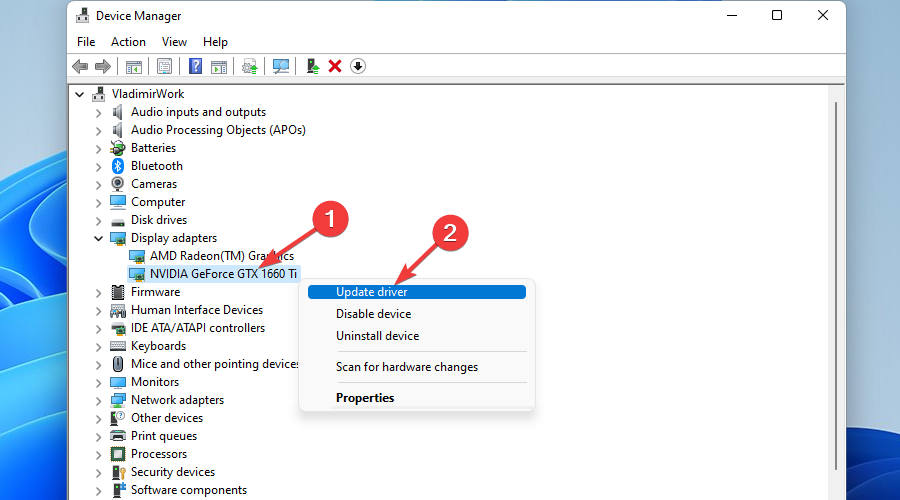The image size is (900, 500).
Task: Click the Device Manager title bar icon
Action: [x=83, y=15]
